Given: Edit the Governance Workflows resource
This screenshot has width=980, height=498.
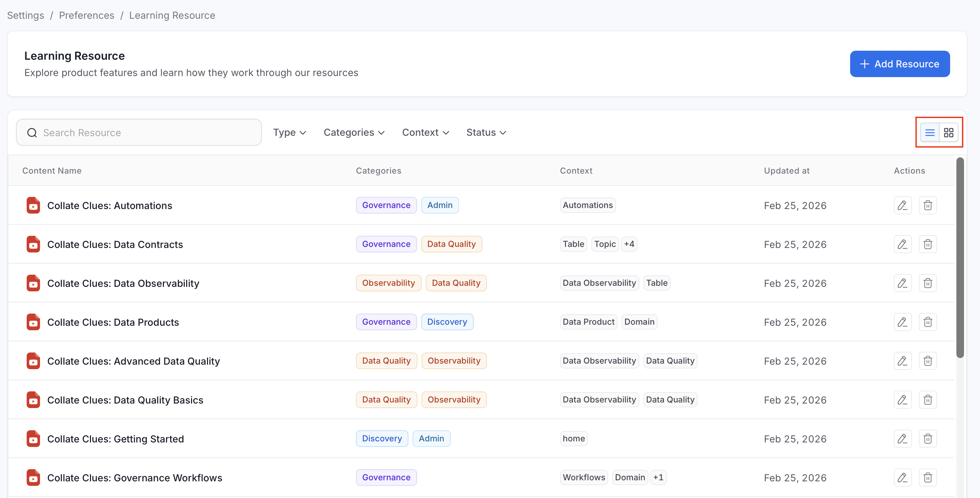Looking at the screenshot, I should (903, 478).
